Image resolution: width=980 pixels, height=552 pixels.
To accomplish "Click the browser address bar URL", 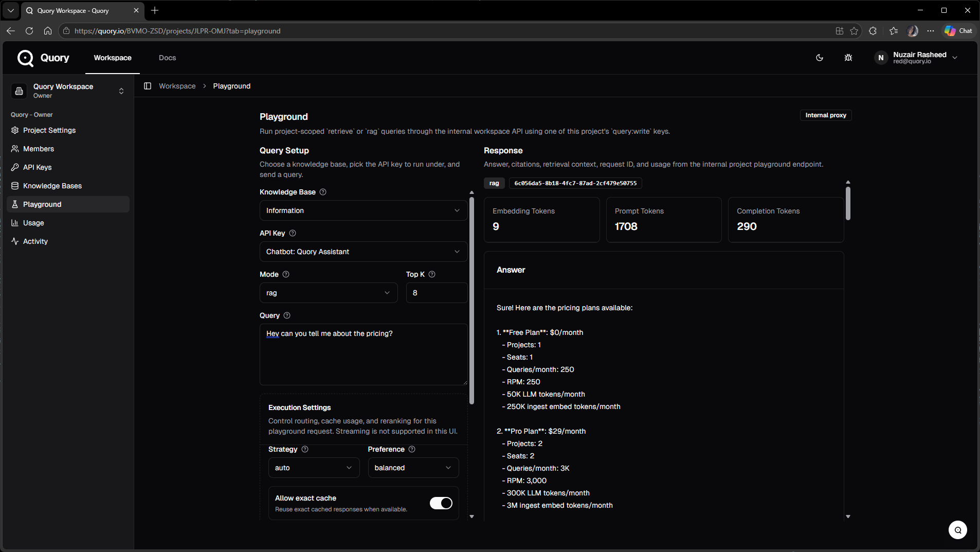I will [177, 31].
